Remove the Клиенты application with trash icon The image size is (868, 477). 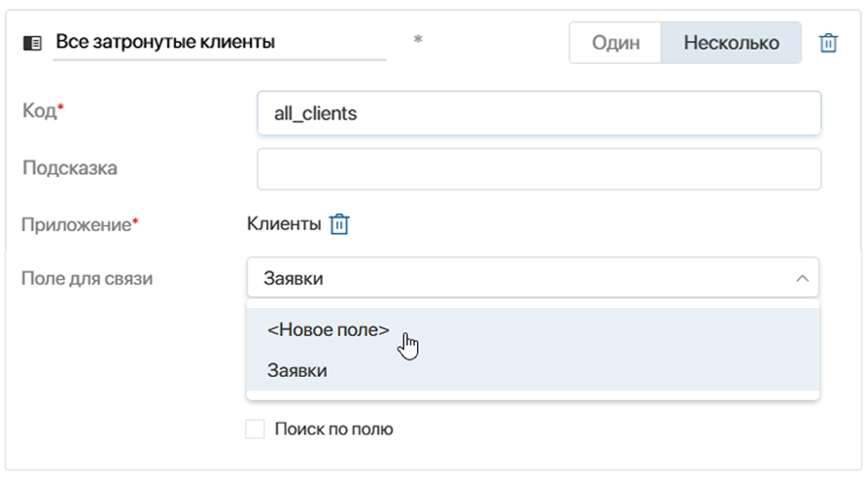click(x=339, y=224)
